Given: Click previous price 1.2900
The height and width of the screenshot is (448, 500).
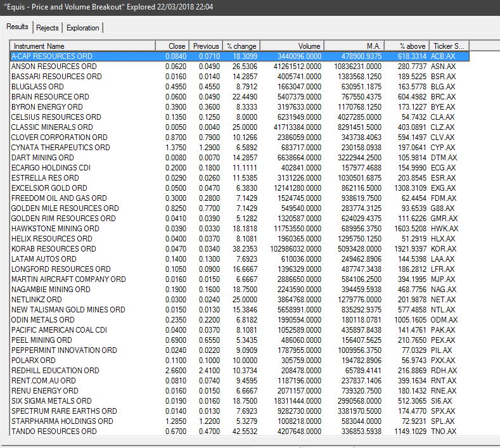Looking at the screenshot, I should pyautogui.click(x=210, y=147).
